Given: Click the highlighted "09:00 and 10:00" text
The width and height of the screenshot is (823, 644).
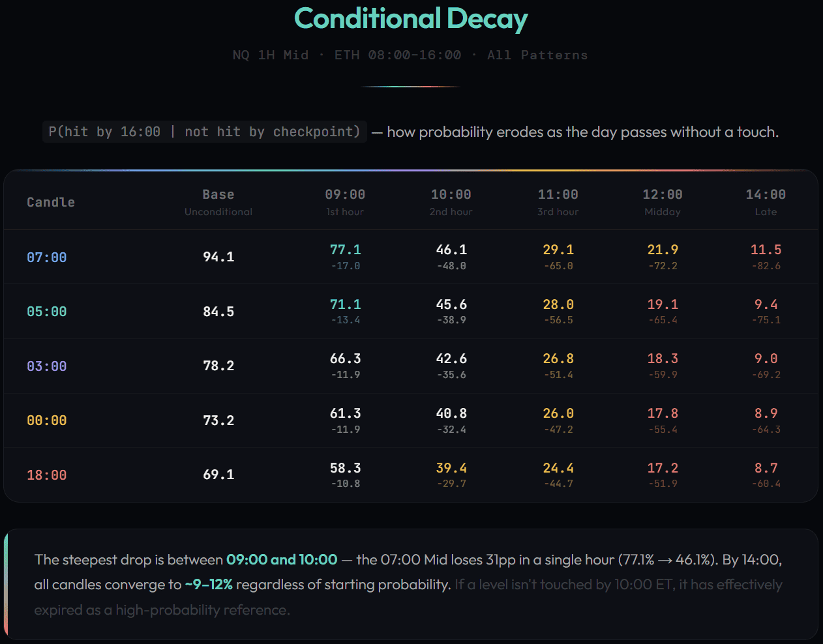Looking at the screenshot, I should tap(282, 560).
